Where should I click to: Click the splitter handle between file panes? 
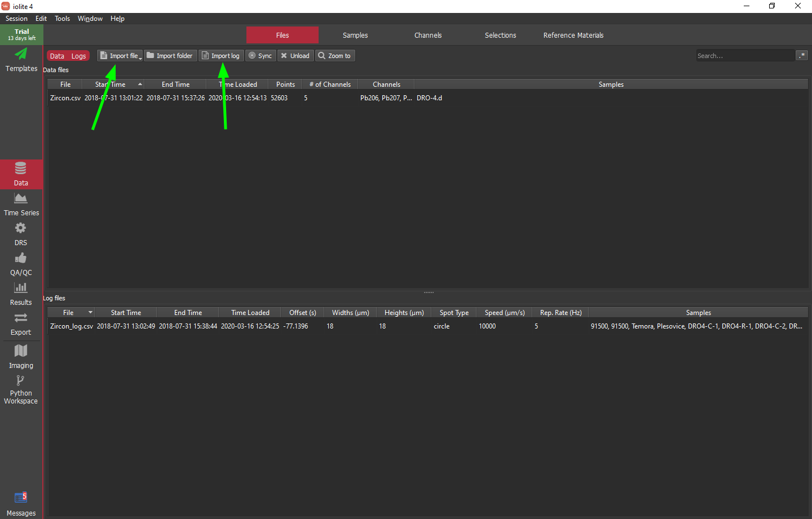[429, 292]
